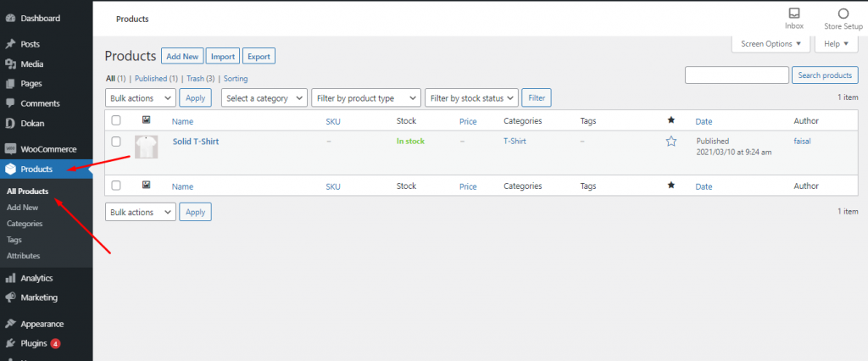This screenshot has height=361, width=868.
Task: Click the Comments bubble icon
Action: [x=10, y=103]
